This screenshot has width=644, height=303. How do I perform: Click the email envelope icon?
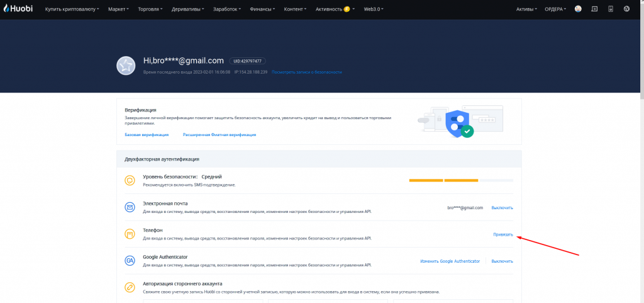pos(130,207)
